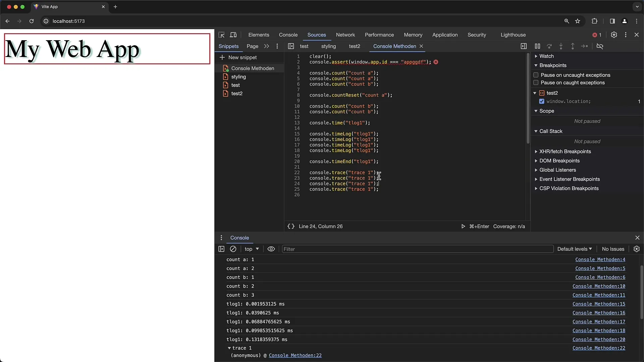Open the Console Methoden snippet
Viewport: 644px width, 362px height.
click(x=253, y=68)
